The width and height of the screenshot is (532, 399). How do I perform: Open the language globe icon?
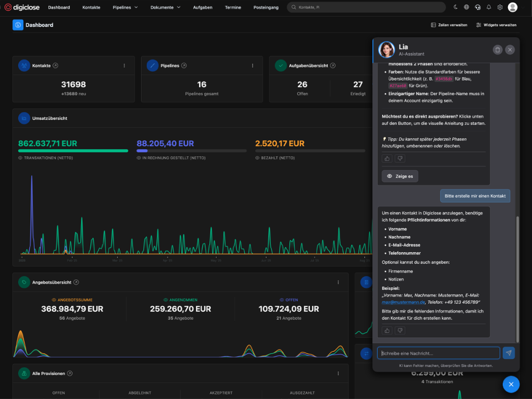point(467,7)
